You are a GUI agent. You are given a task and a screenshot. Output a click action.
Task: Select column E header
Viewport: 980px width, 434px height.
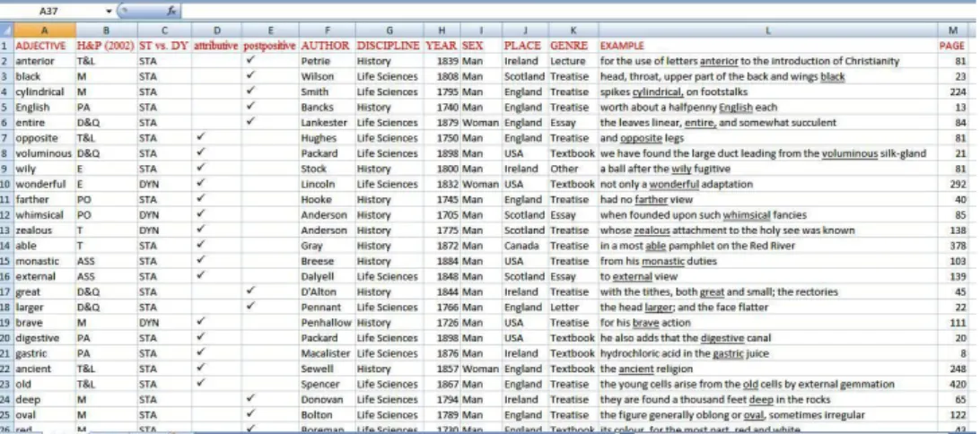coord(270,30)
